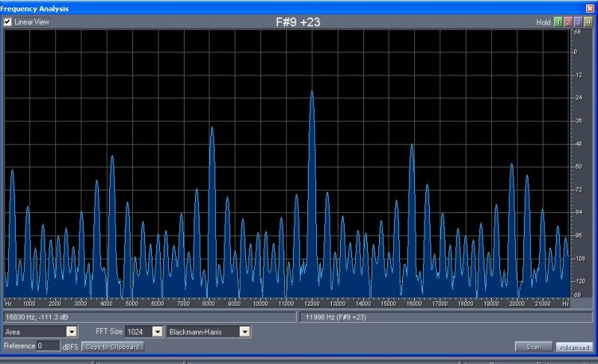Click the Advanced button
The image size is (598, 364).
coord(574,347)
